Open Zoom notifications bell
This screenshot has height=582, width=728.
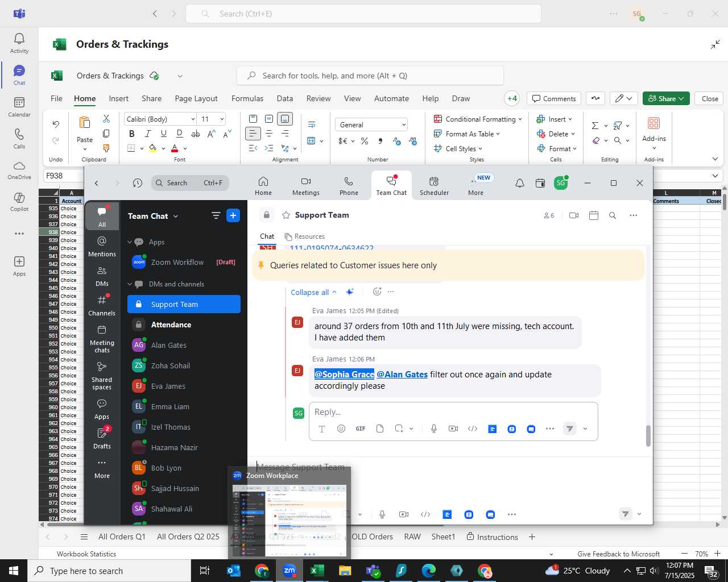[520, 183]
